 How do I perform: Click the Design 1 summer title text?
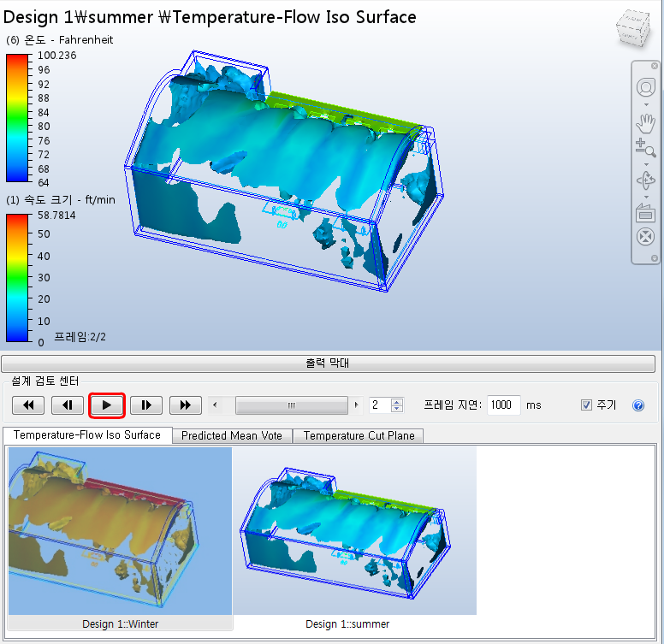tap(210, 17)
